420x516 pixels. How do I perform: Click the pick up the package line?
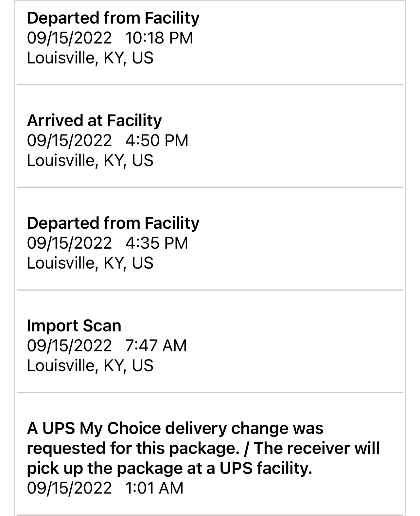click(x=169, y=469)
